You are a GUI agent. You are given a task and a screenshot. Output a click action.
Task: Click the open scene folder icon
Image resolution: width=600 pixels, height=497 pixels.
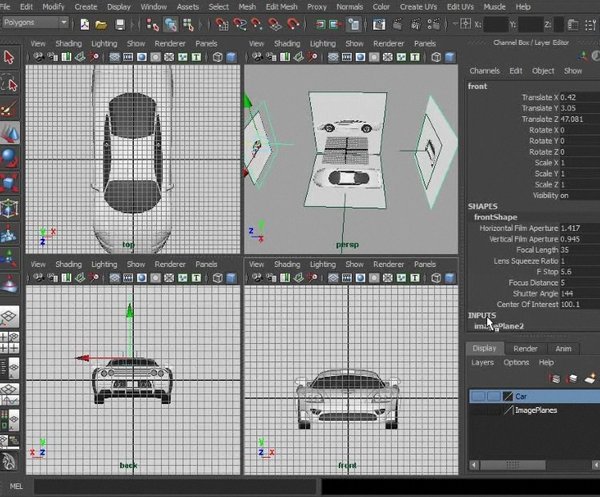tap(101, 25)
